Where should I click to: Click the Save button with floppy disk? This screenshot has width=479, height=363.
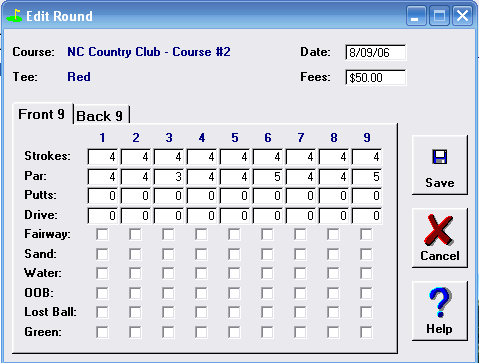pos(440,165)
